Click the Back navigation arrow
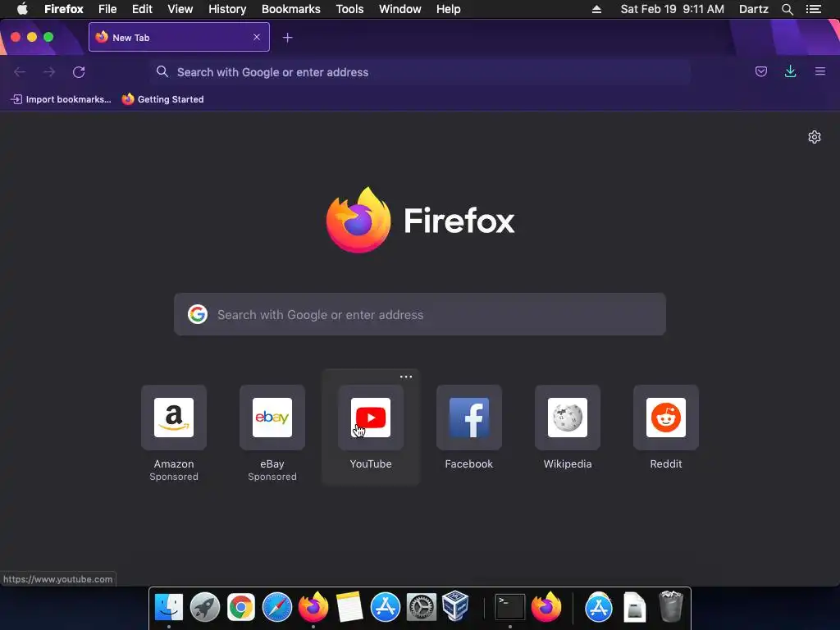Screen dimensions: 840x630 click(20, 72)
